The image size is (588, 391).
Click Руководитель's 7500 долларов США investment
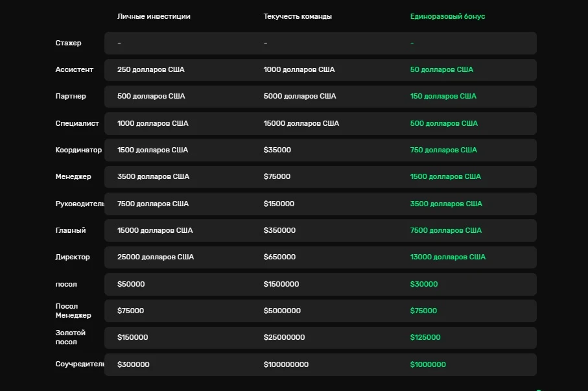click(x=152, y=204)
